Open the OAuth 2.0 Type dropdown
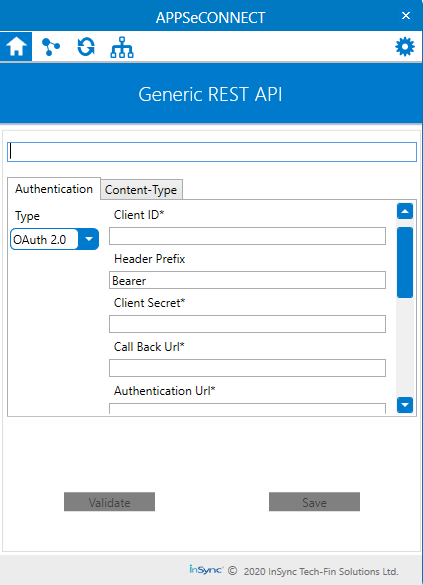 click(x=54, y=239)
